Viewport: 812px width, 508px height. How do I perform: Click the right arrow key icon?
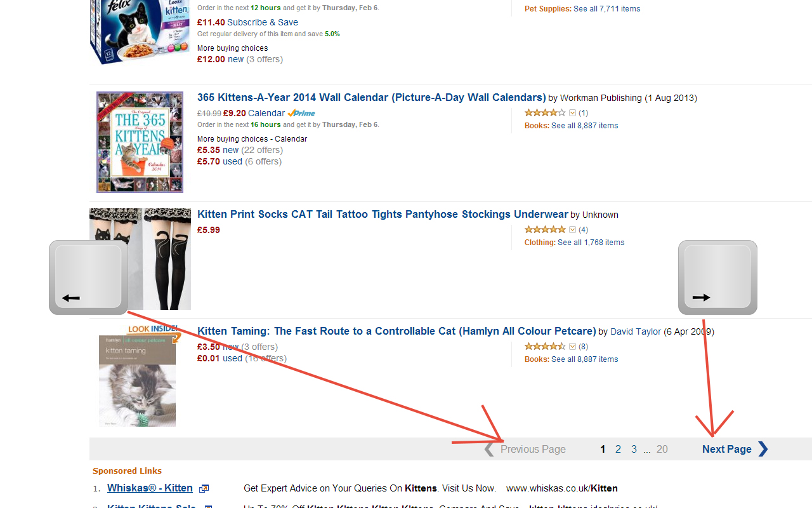(717, 277)
